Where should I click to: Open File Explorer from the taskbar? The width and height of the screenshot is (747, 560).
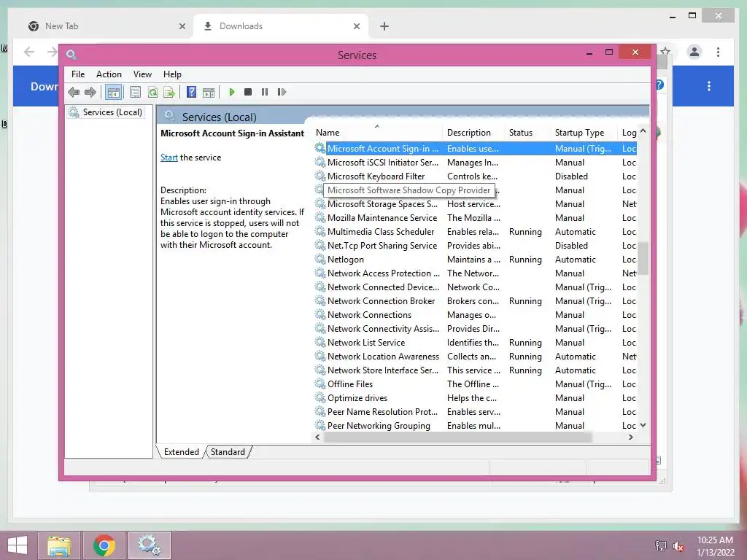(x=59, y=545)
